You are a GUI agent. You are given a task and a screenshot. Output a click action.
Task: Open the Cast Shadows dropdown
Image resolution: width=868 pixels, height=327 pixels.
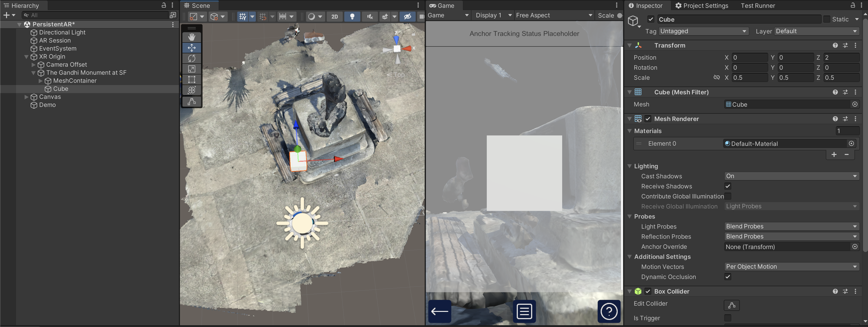pyautogui.click(x=791, y=176)
